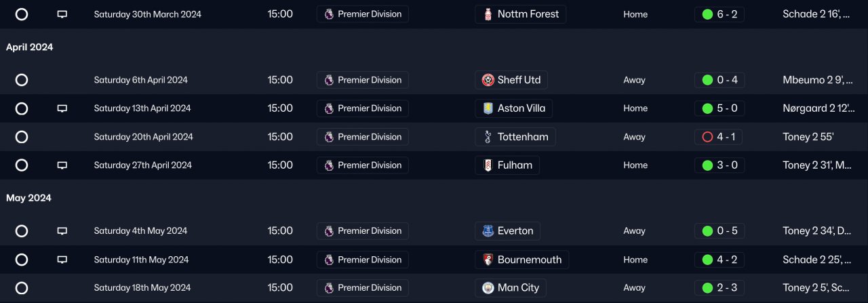This screenshot has height=303, width=868.
Task: Click the TV icon on the Fulham fixture row
Action: [62, 165]
